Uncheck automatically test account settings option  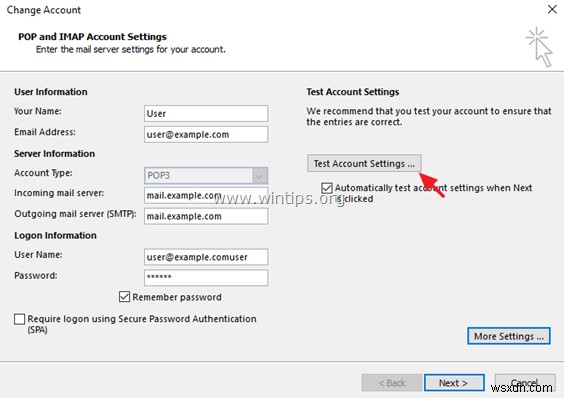pos(327,188)
